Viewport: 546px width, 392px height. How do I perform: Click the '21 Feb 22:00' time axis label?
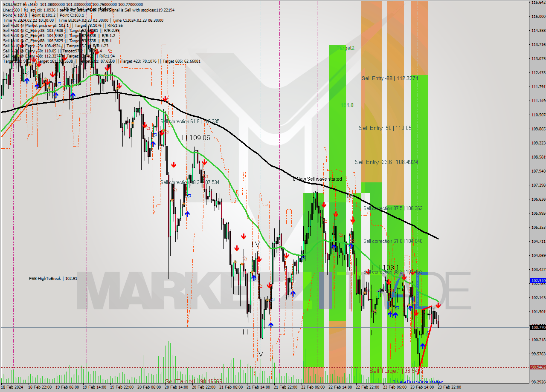tap(286, 387)
